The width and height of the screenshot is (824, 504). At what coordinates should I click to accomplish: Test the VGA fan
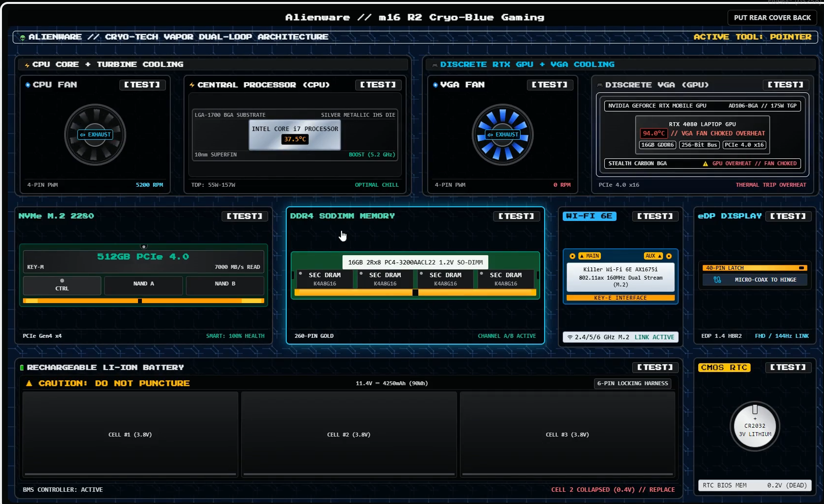[x=550, y=85]
